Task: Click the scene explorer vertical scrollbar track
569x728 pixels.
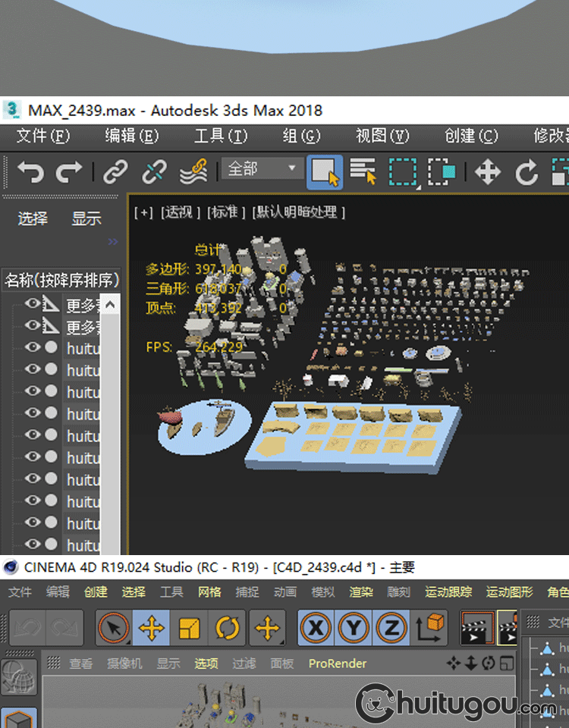Action: (x=110, y=434)
